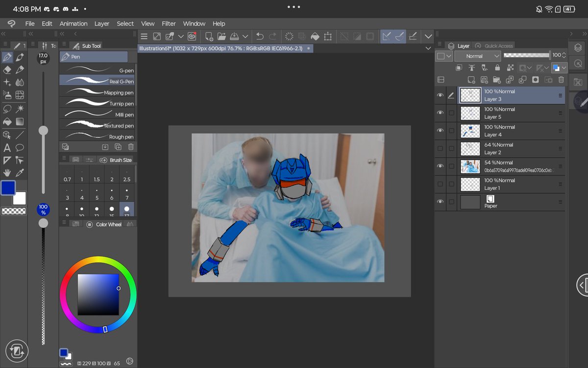Open the layer palette color dropdown
588x368 pixels.
(444, 56)
